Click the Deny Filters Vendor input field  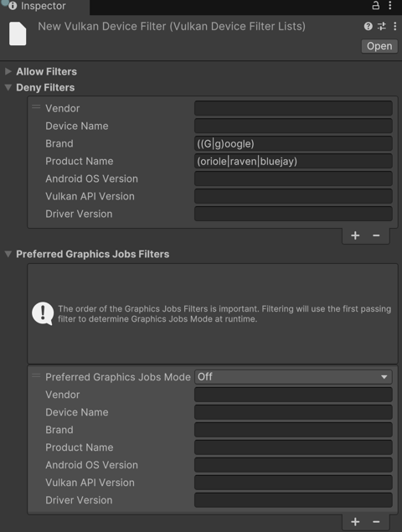[x=293, y=108]
